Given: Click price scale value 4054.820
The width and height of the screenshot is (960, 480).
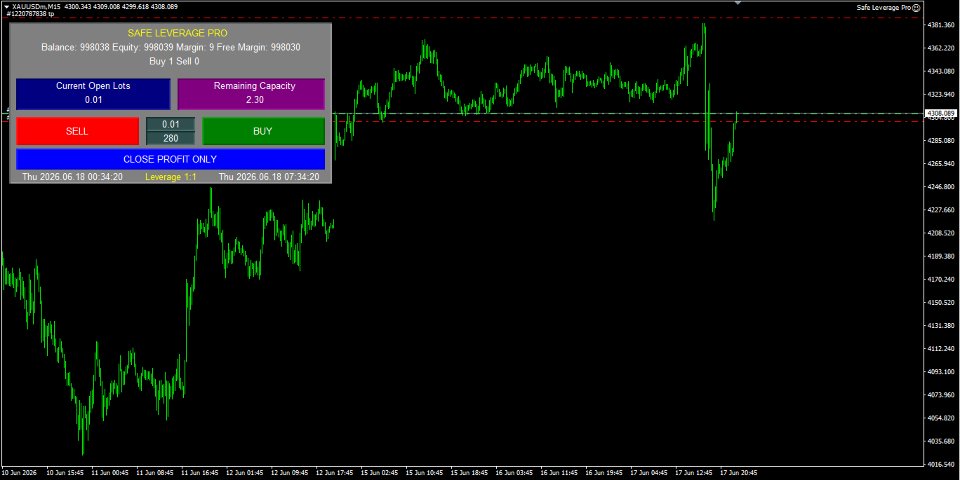Looking at the screenshot, I should 942,418.
